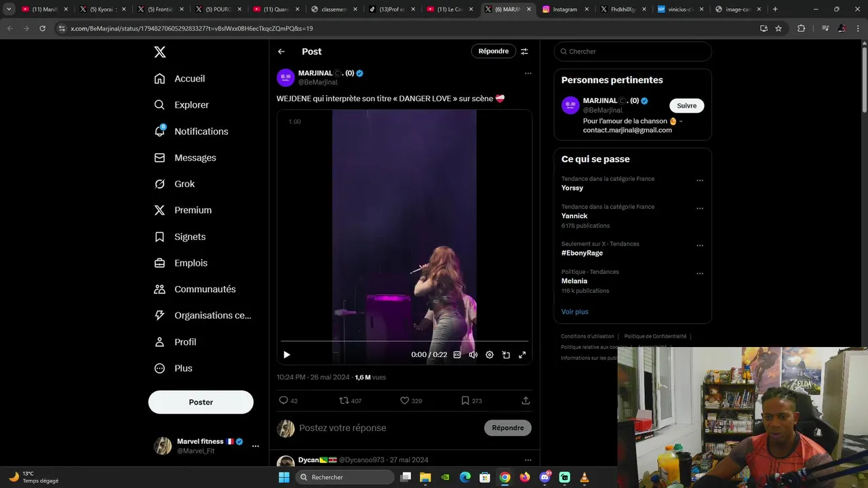
Task: Open the Dycan reply's three-dot menu
Action: pyautogui.click(x=528, y=460)
